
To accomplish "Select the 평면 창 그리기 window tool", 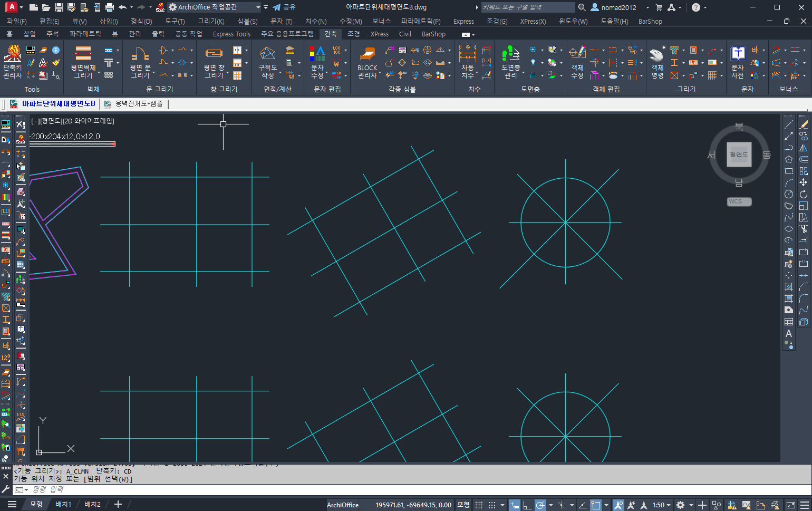I will coord(214,62).
